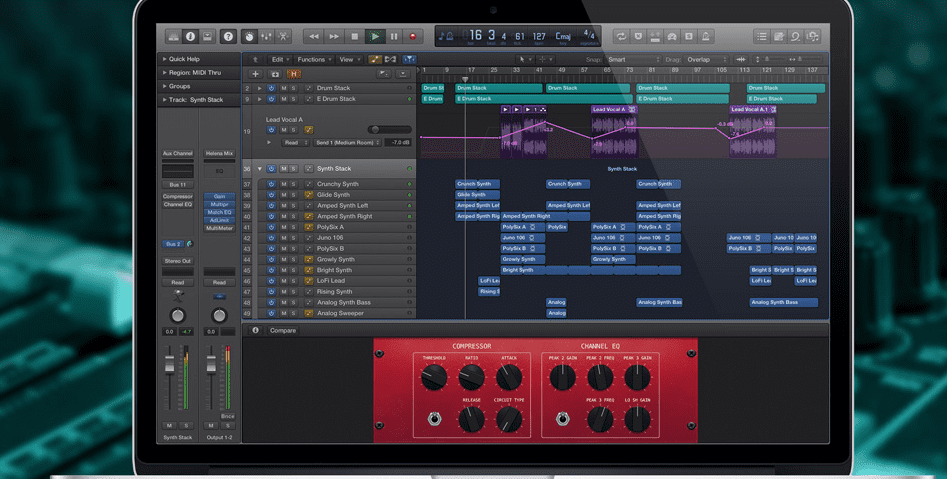This screenshot has height=479, width=947.
Task: Click the Stop transport button
Action: [355, 36]
